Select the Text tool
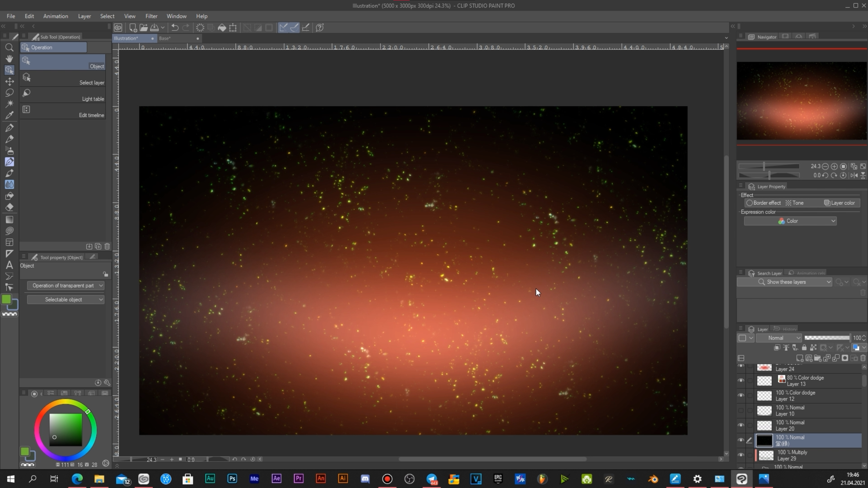The width and height of the screenshot is (868, 488). (x=9, y=265)
